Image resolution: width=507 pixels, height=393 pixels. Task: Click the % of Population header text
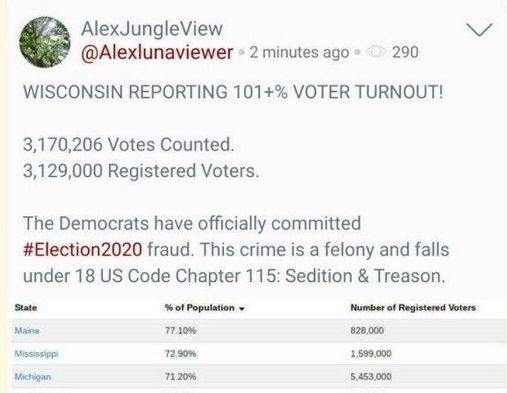[200, 308]
